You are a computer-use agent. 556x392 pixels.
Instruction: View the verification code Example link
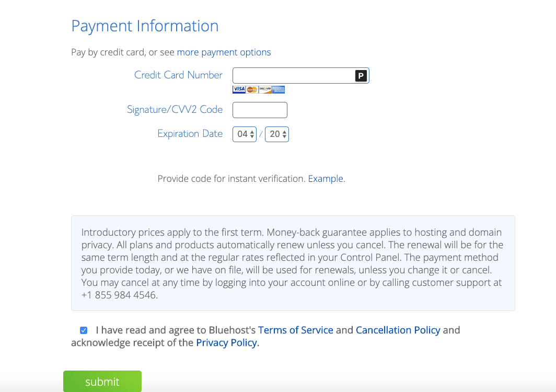pyautogui.click(x=326, y=179)
